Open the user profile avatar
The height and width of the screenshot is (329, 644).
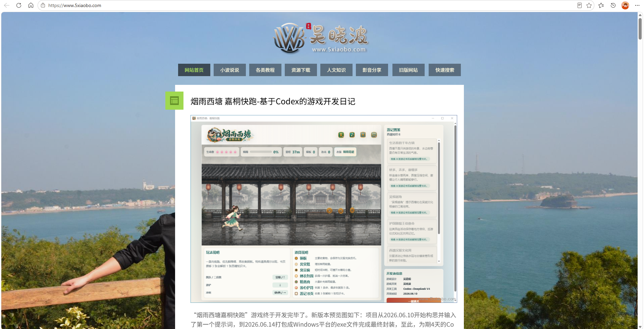[625, 5]
